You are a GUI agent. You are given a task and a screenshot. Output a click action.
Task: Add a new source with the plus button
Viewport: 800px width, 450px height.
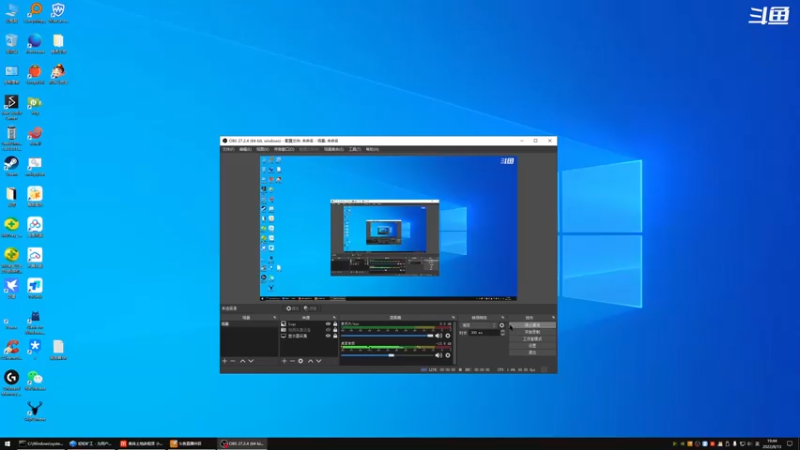(x=284, y=361)
